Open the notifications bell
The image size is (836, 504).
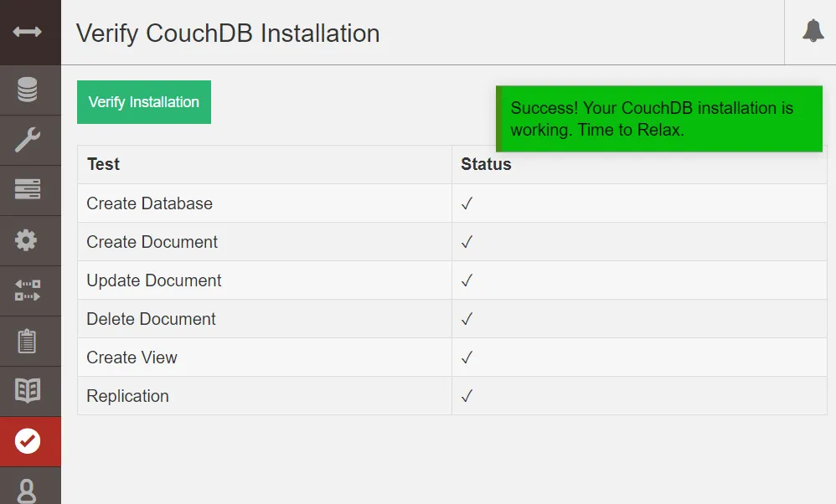click(x=813, y=31)
